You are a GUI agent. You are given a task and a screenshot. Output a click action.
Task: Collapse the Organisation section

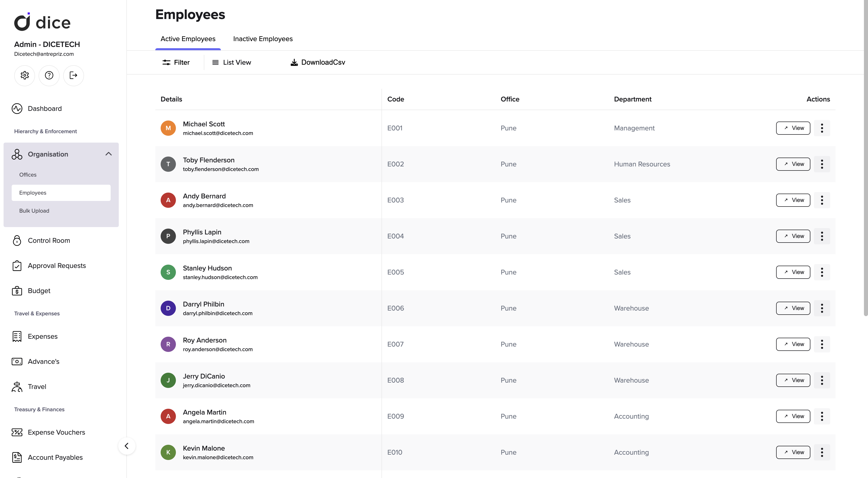click(108, 153)
